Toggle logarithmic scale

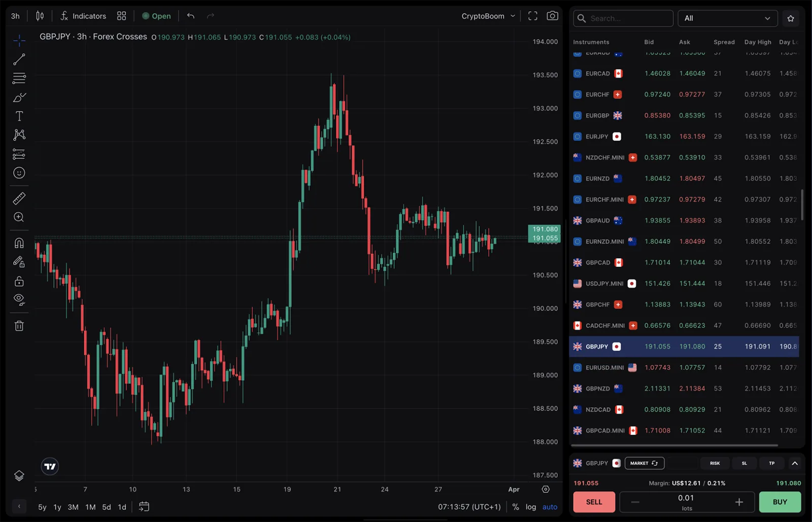[530, 507]
